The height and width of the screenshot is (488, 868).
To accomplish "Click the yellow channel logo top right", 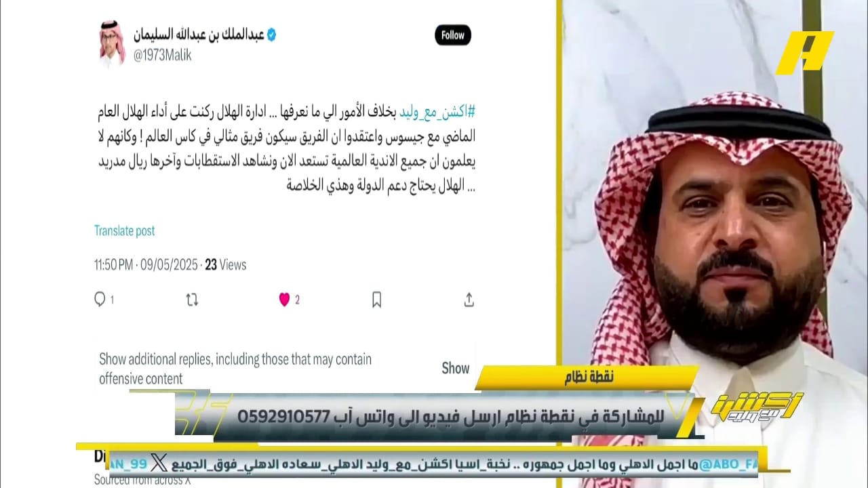I will [804, 52].
